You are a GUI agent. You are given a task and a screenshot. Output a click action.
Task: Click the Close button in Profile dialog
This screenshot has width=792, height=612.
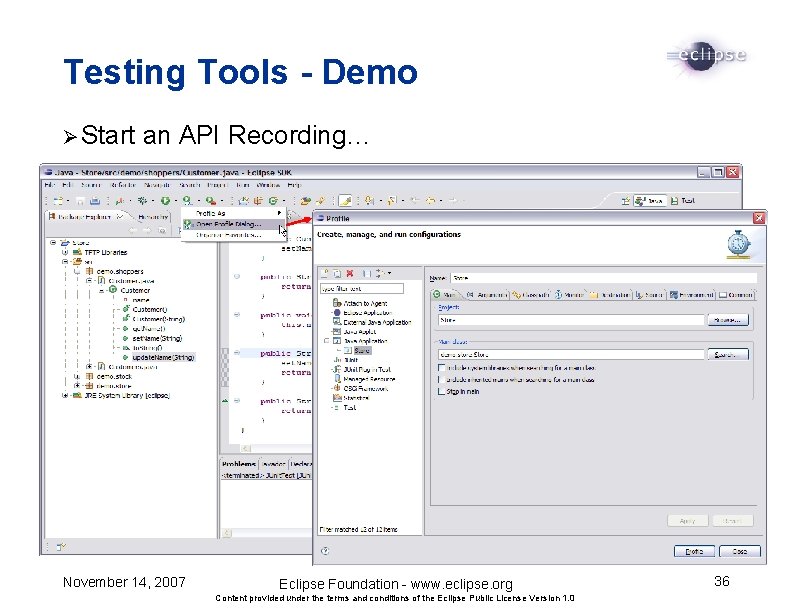click(739, 551)
